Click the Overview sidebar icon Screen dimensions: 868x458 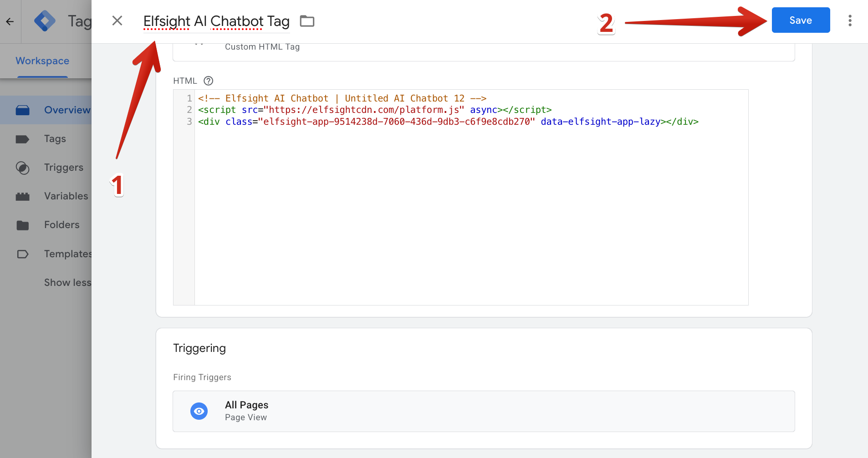(22, 110)
